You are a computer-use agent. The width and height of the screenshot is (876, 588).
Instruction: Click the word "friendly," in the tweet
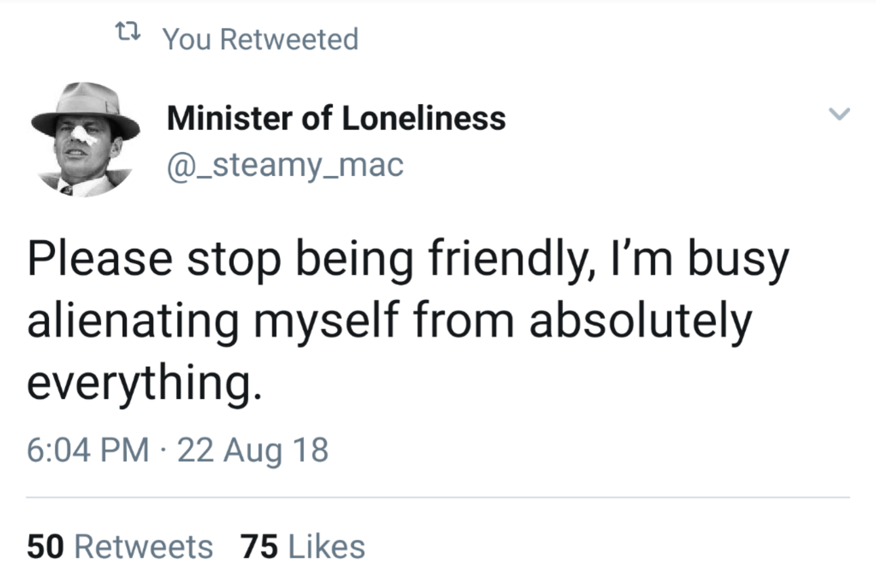pos(511,260)
